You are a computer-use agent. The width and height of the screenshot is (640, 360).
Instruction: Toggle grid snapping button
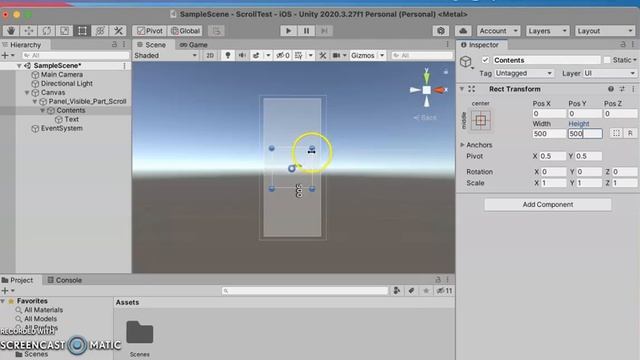pos(216,31)
